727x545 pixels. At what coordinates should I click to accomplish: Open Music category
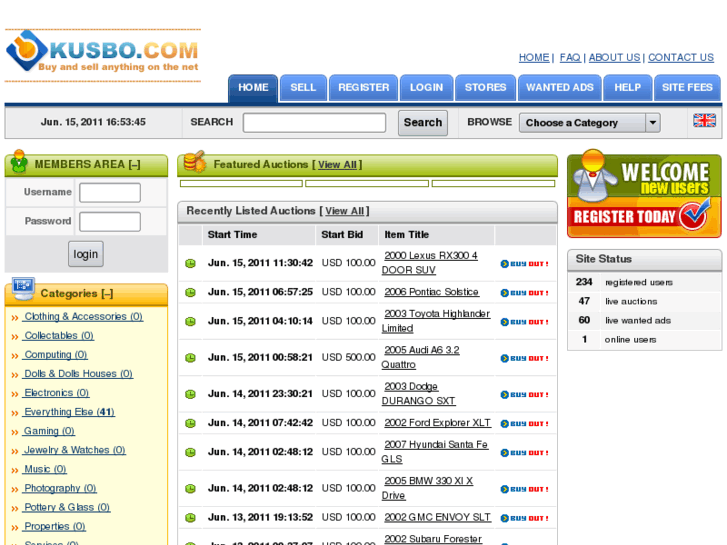tap(45, 469)
